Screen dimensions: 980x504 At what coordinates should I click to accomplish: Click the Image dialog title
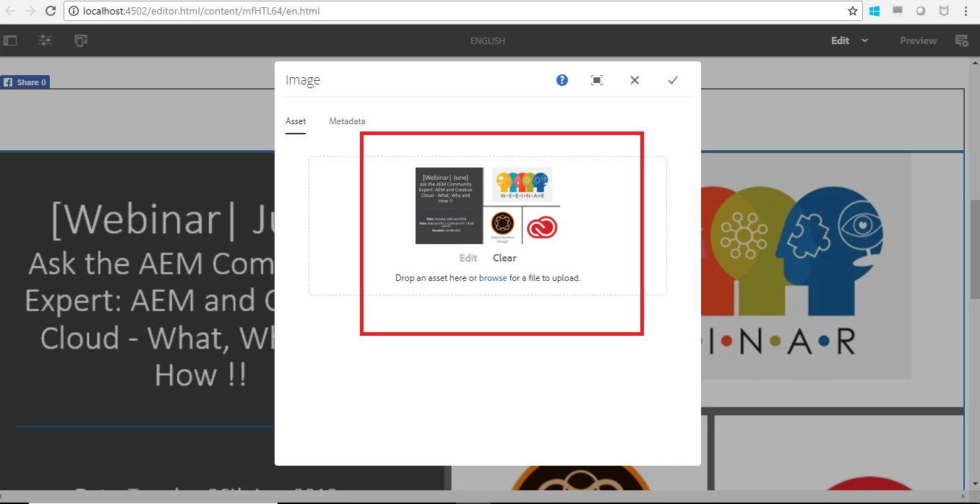303,80
